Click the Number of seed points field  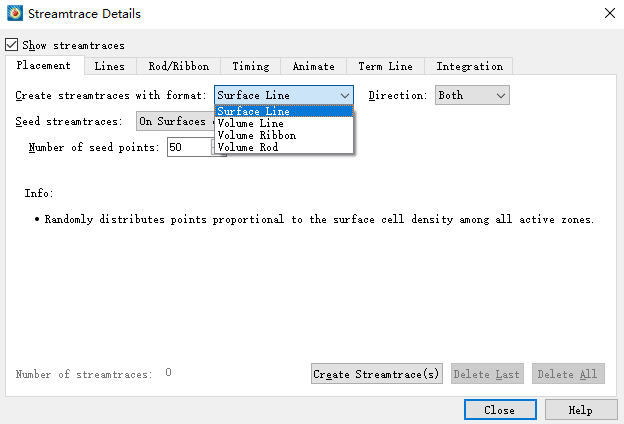pos(188,147)
